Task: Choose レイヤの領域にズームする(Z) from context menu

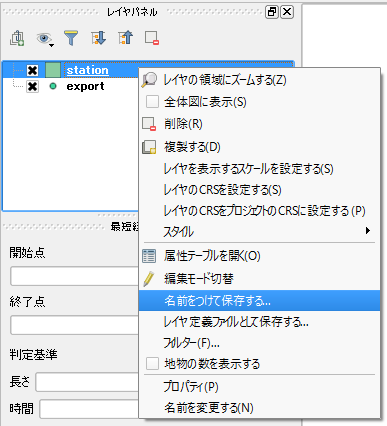Action: pyautogui.click(x=259, y=80)
